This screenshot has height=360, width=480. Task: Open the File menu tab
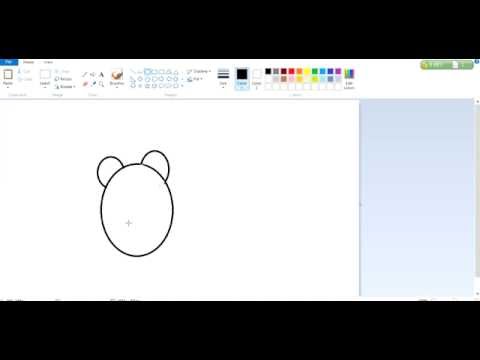(9, 62)
